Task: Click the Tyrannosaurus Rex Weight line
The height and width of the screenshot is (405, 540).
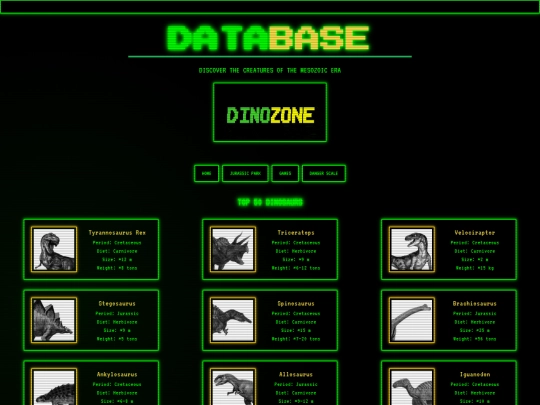Action: 117,268
